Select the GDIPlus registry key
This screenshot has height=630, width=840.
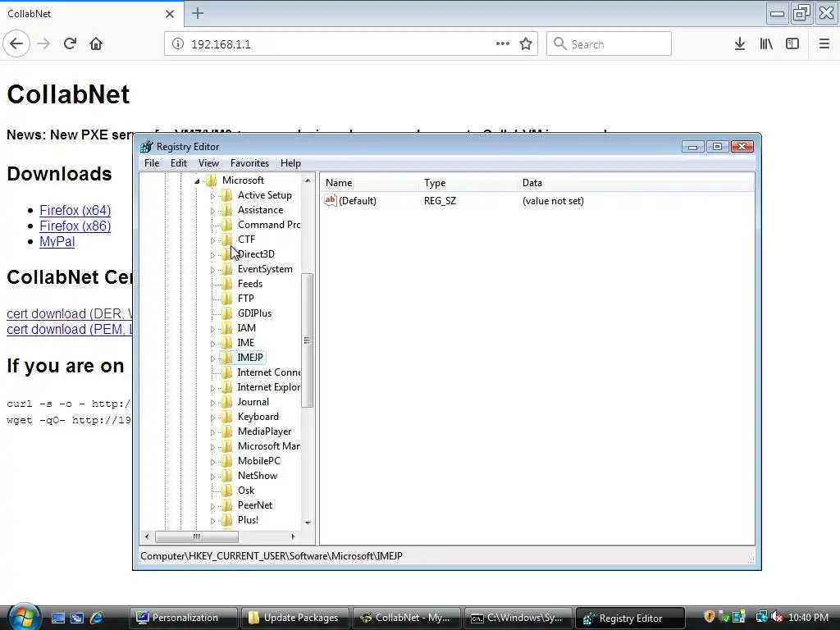point(254,313)
